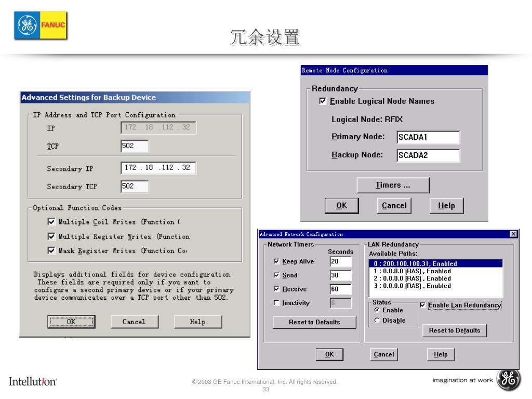Toggle Enable Lan Redundancy checkbox

(422, 305)
